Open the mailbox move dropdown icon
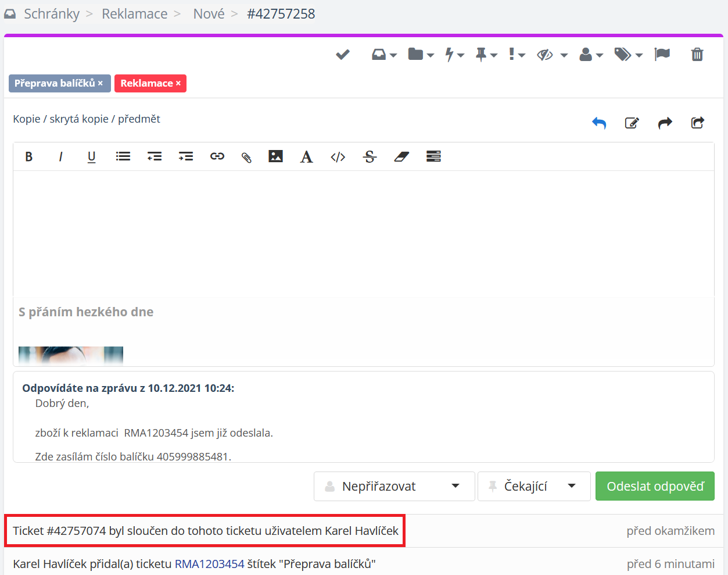Viewport: 728px width, 575px height. coord(384,55)
